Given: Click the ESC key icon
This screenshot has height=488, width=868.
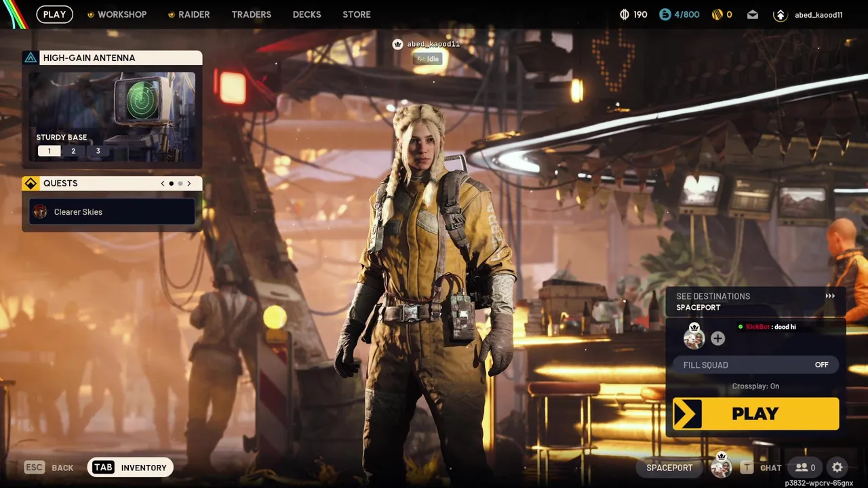Looking at the screenshot, I should coord(35,467).
